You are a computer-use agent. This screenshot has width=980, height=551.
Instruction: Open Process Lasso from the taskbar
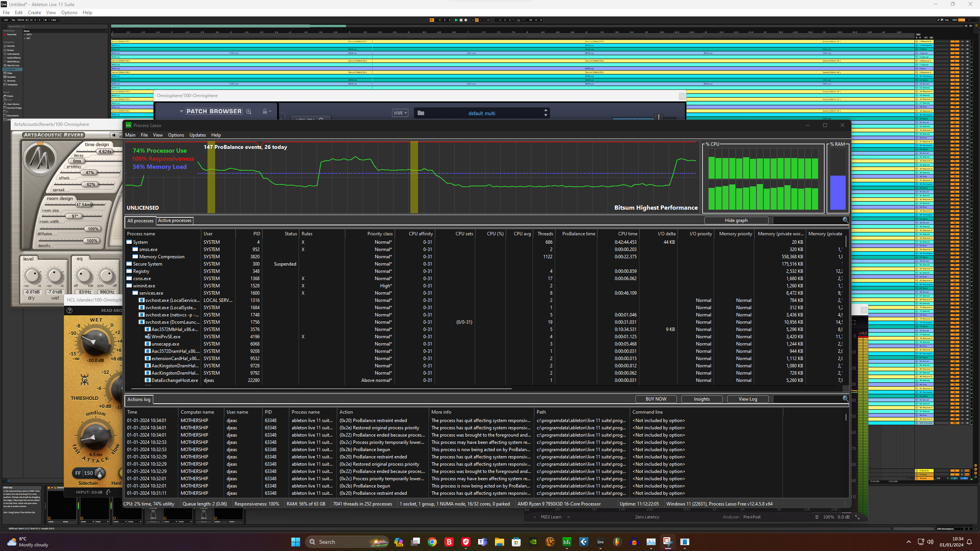(567, 542)
